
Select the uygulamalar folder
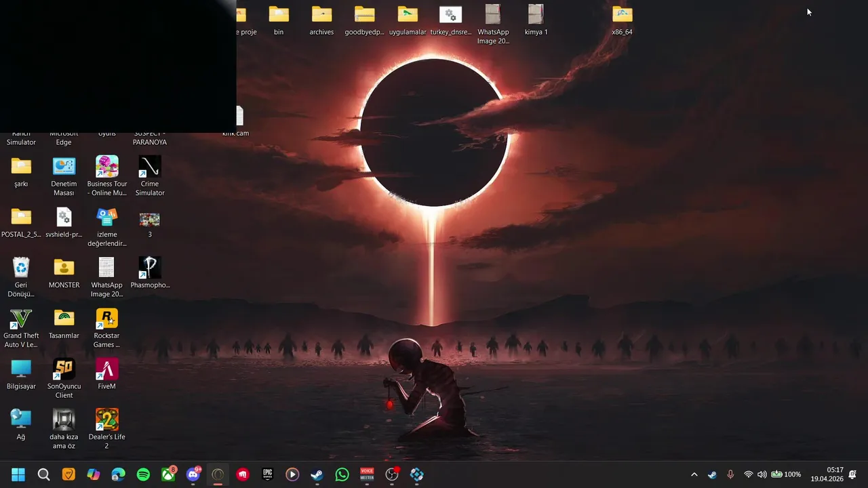(x=408, y=20)
